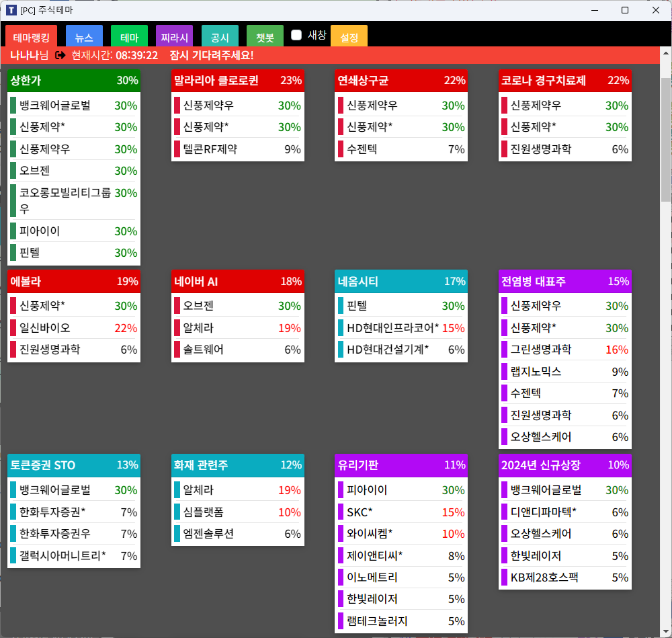The width and height of the screenshot is (672, 638).
Task: Click the scrollbar up arrow
Action: [666, 53]
